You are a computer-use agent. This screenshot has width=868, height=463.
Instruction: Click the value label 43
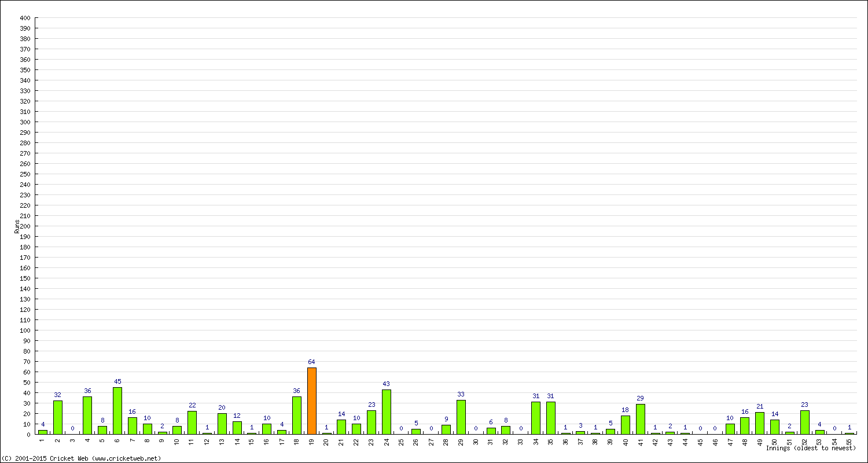(x=386, y=384)
